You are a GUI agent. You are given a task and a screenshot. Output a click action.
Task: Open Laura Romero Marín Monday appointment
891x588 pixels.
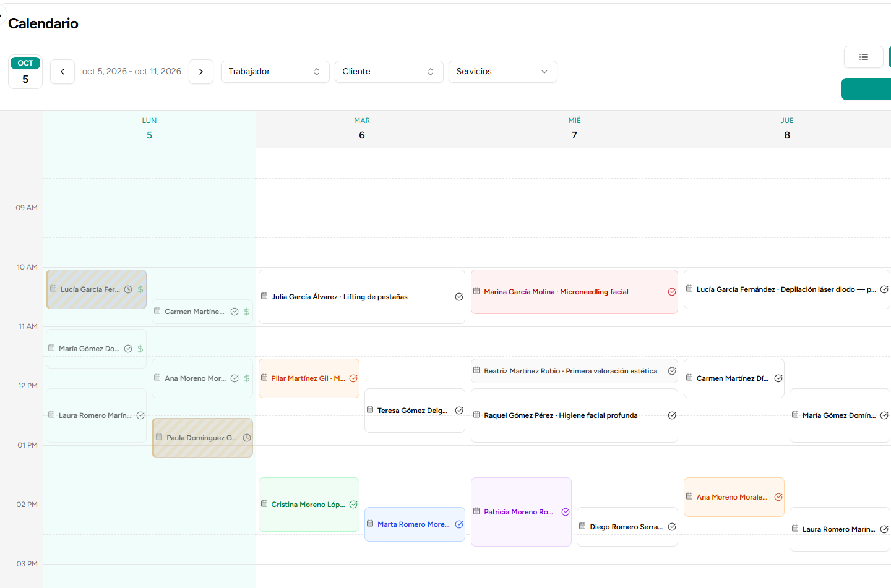pos(96,415)
